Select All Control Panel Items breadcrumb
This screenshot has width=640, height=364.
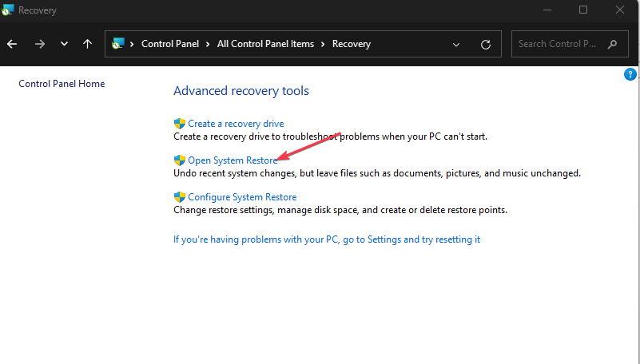[x=265, y=44]
